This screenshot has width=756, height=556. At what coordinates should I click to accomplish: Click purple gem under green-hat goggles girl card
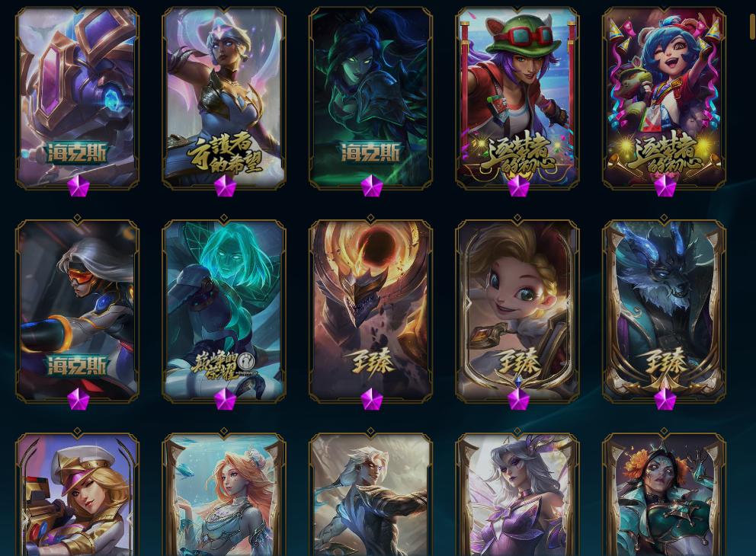(x=518, y=186)
